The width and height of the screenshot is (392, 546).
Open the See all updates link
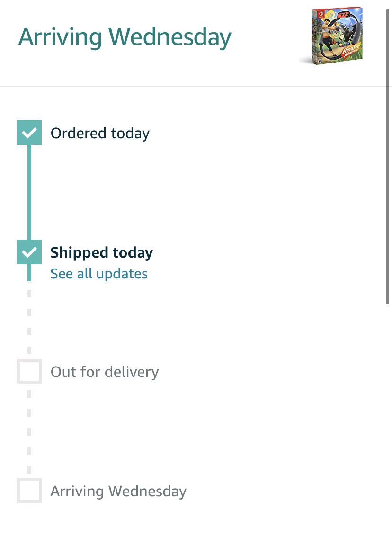click(99, 274)
